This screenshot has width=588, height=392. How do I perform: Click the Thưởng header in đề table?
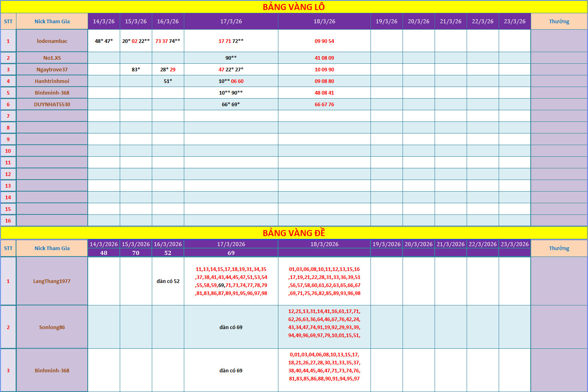559,248
